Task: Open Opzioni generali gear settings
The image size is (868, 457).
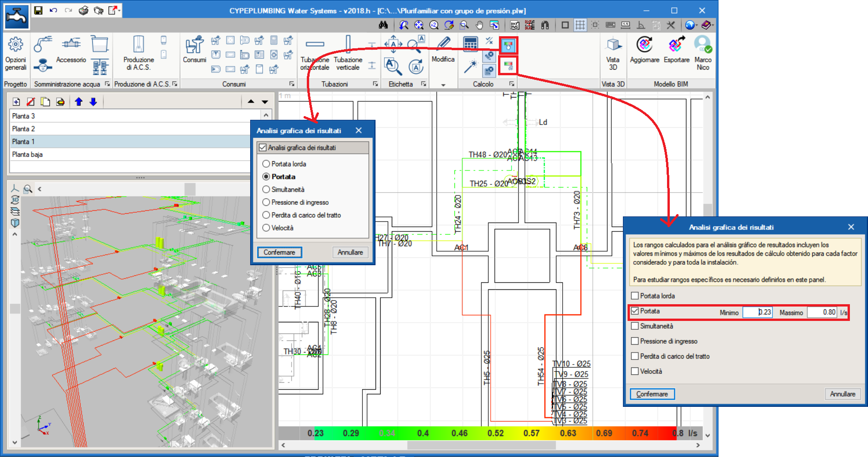Action: [15, 54]
